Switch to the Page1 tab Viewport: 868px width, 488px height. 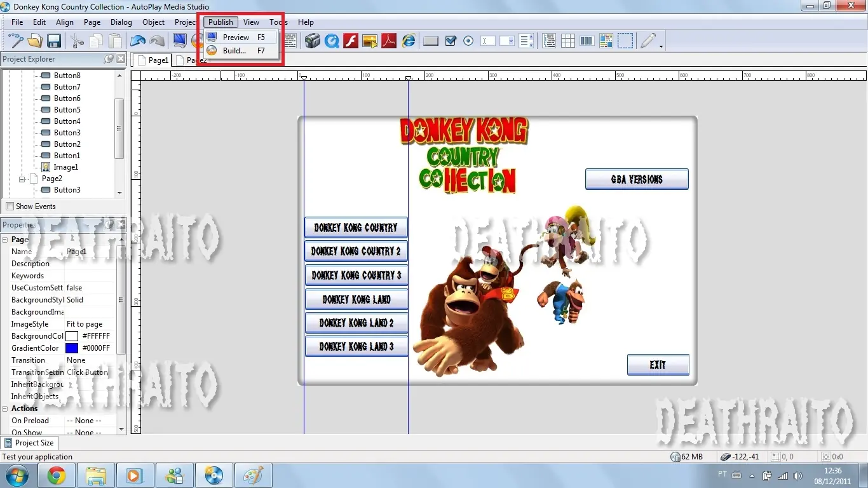(153, 60)
